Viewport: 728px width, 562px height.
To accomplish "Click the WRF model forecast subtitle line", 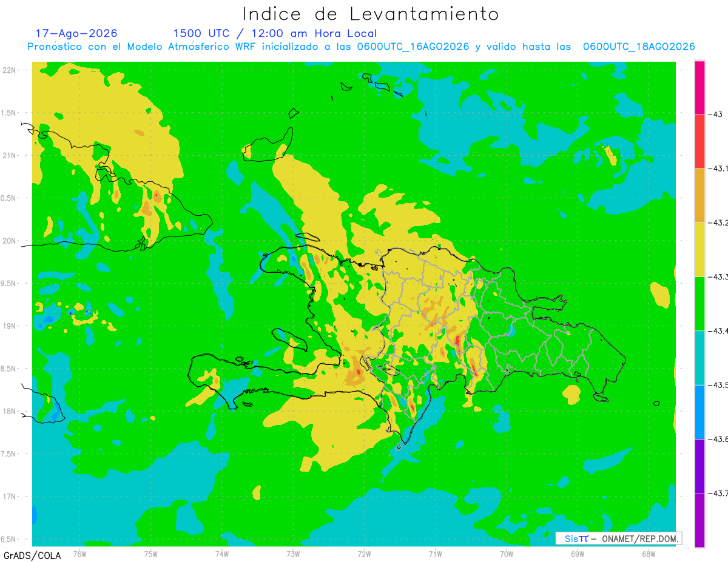I will pos(361,47).
